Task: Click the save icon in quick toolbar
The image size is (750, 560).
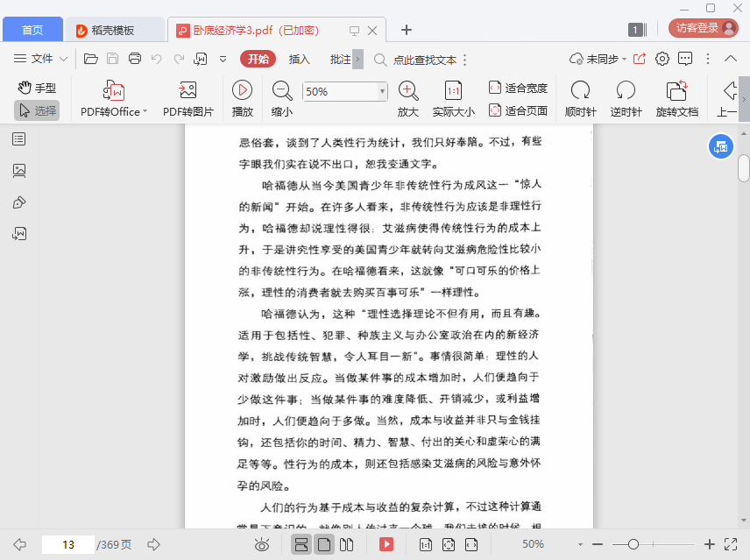Action: click(112, 59)
